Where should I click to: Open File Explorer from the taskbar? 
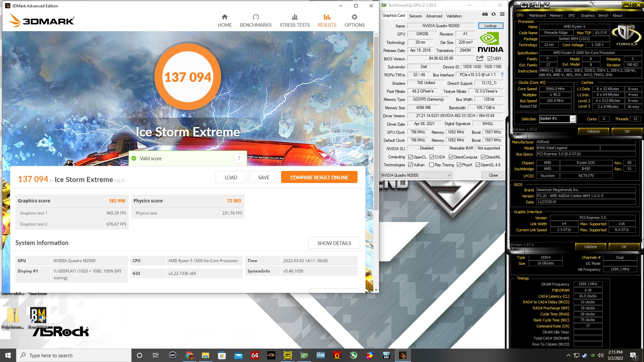click(x=205, y=355)
